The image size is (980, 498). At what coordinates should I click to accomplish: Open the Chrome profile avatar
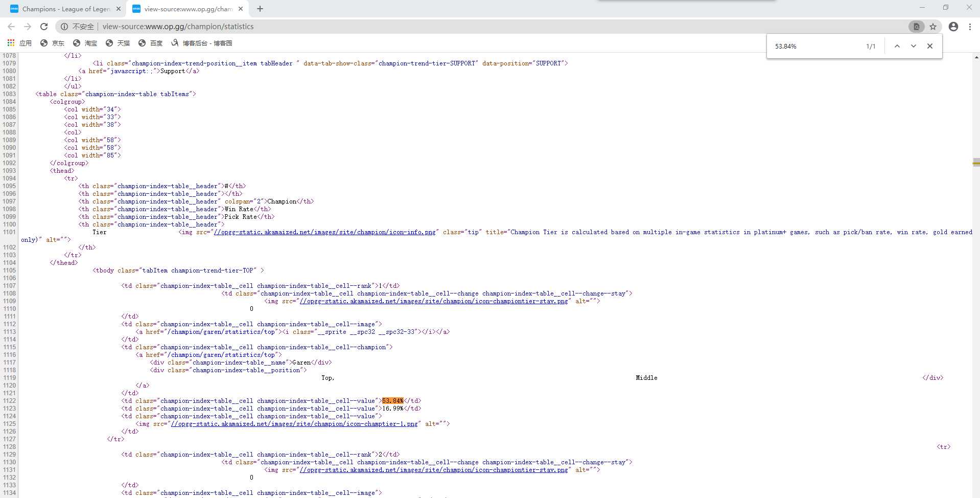[x=953, y=27]
